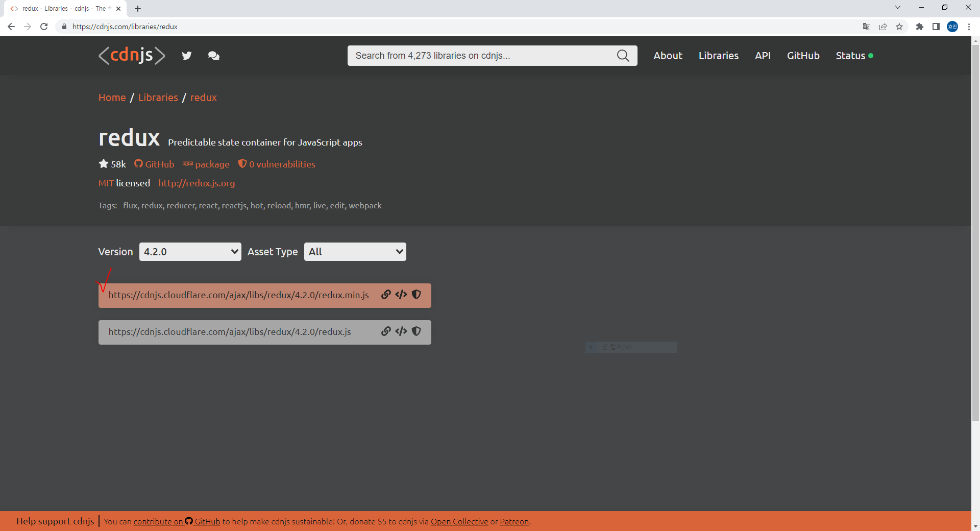Open the browser extensions puzzle icon
The width and height of the screenshot is (980, 531).
pos(920,27)
